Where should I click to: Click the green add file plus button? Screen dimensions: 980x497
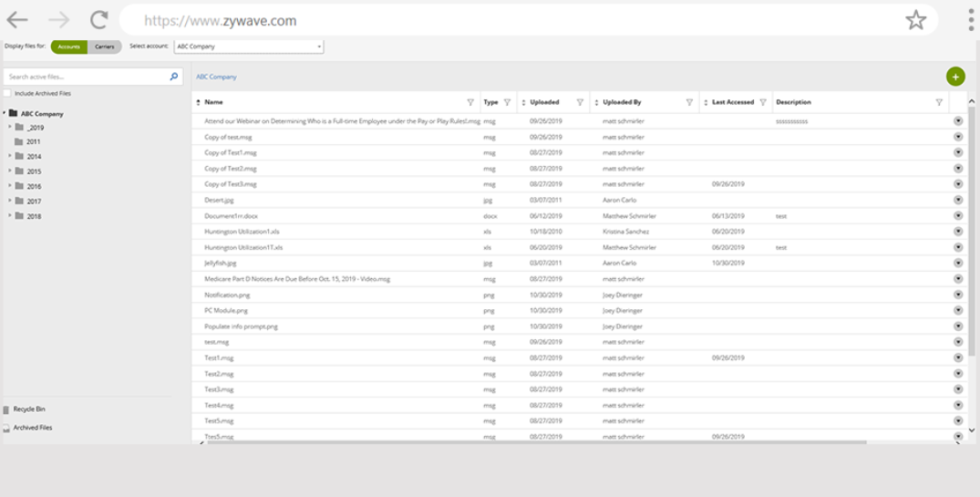tap(955, 77)
